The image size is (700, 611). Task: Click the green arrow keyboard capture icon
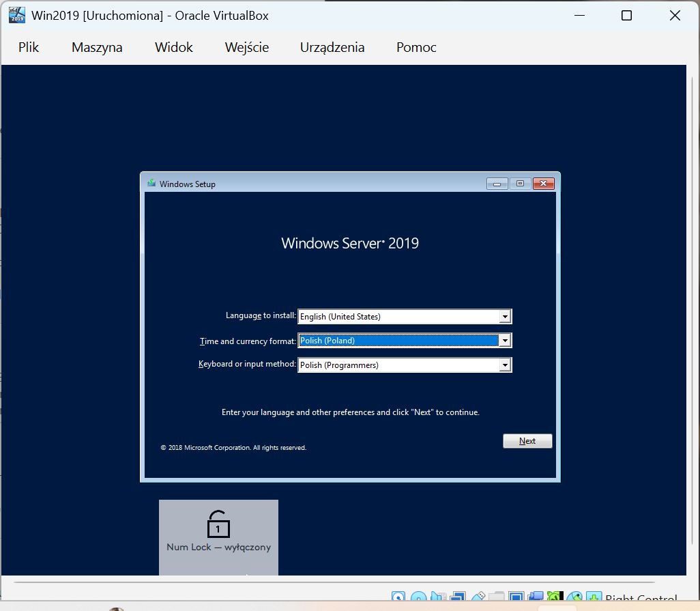point(594,599)
